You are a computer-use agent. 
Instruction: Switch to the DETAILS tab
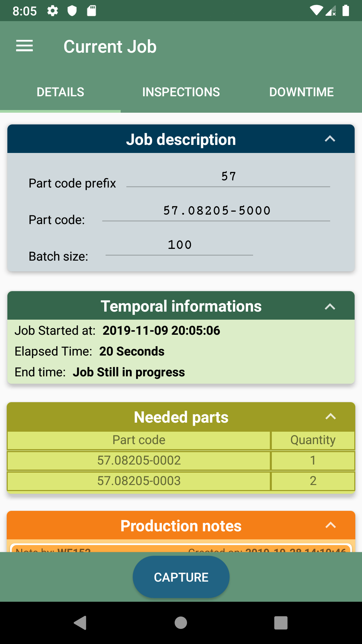click(x=60, y=92)
